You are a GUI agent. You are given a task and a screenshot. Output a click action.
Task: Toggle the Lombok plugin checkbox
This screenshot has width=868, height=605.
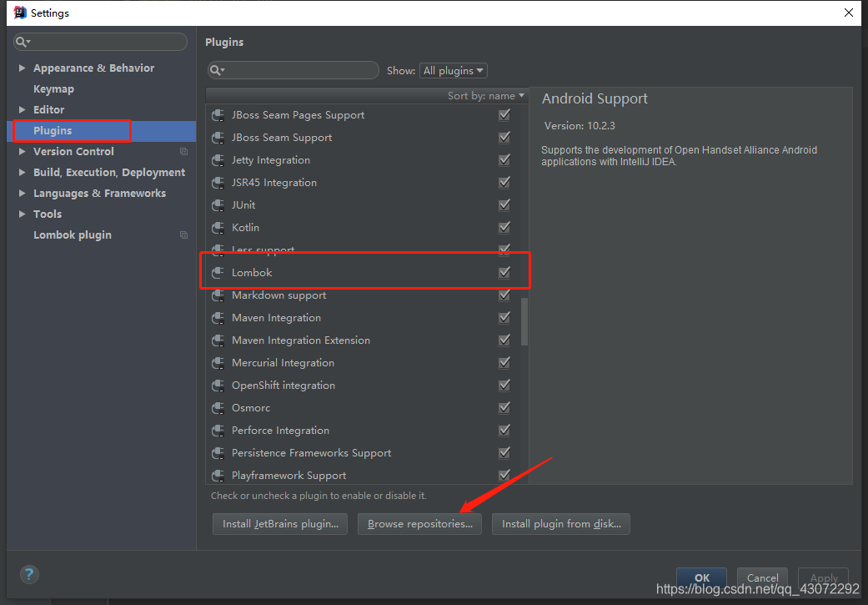pyautogui.click(x=504, y=272)
